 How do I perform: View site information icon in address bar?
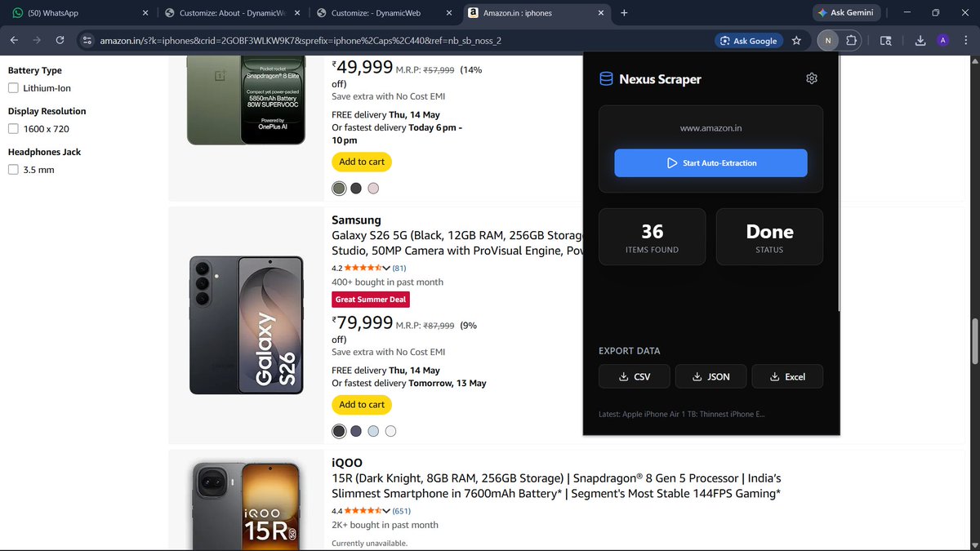(x=88, y=40)
